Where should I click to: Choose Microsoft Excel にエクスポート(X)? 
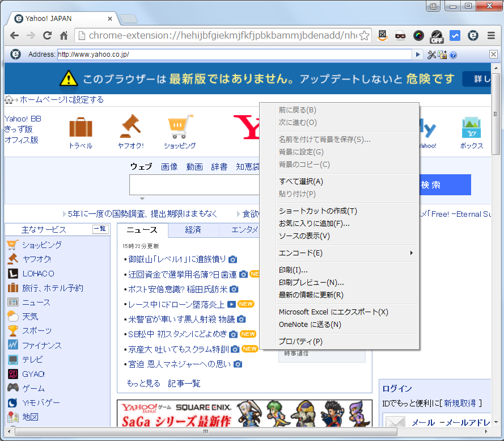pos(347,312)
